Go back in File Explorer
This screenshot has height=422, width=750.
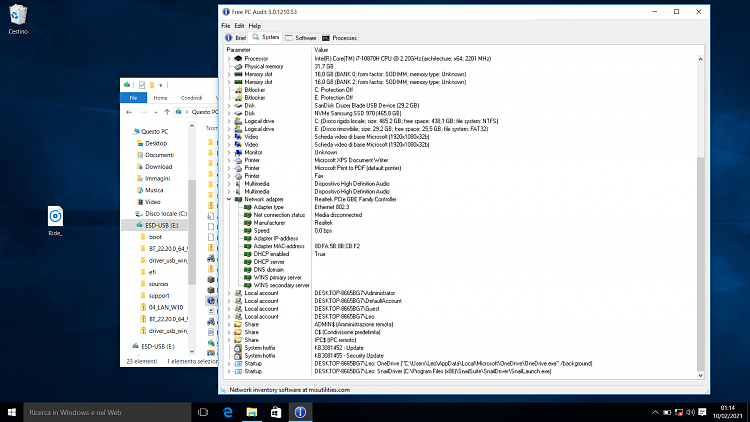pos(129,112)
